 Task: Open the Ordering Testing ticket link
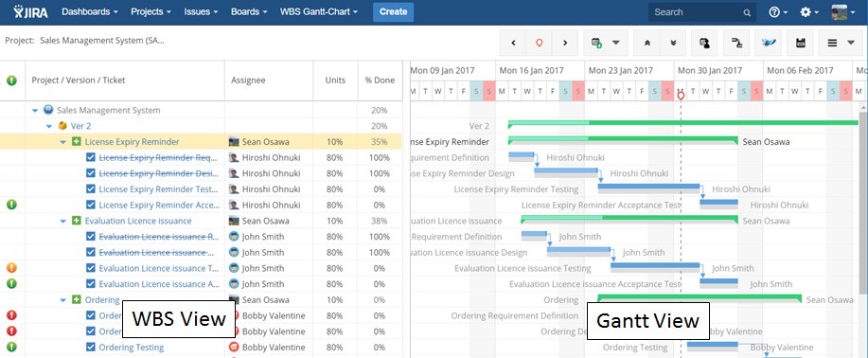click(132, 348)
